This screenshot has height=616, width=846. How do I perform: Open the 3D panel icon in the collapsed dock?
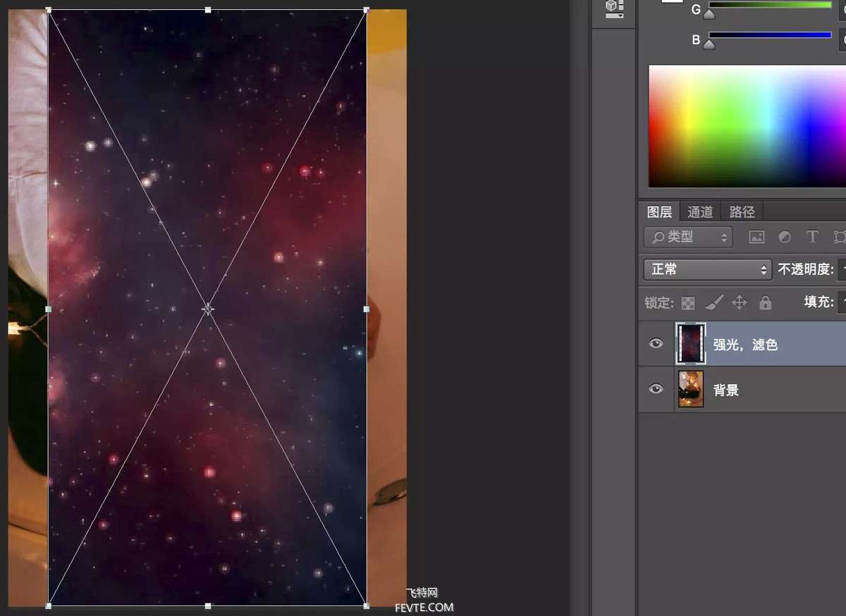click(614, 8)
